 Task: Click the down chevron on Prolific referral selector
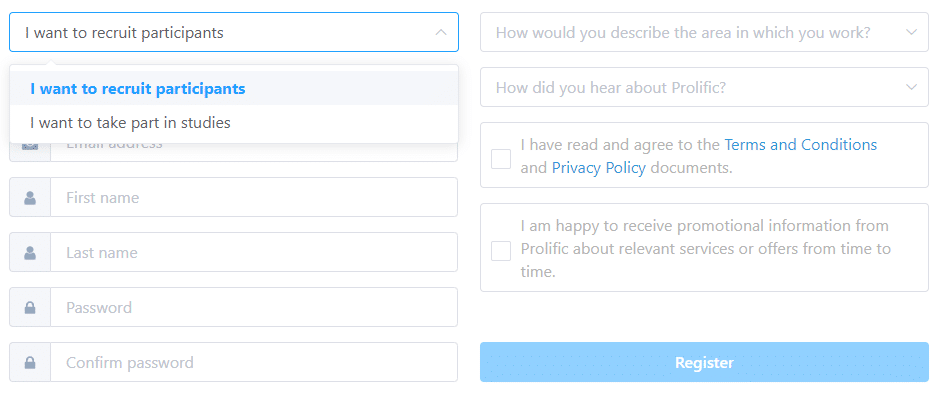pyautogui.click(x=911, y=87)
